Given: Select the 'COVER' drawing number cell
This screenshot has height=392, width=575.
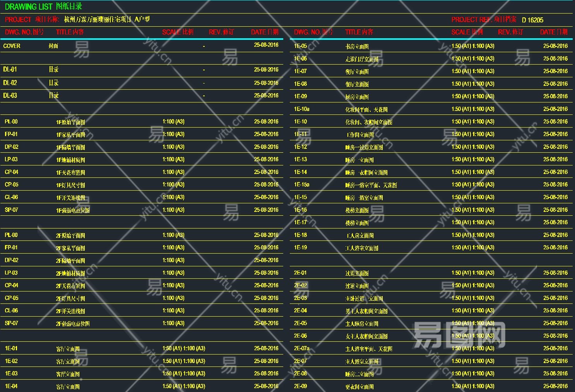Looking at the screenshot, I should pyautogui.click(x=12, y=46).
